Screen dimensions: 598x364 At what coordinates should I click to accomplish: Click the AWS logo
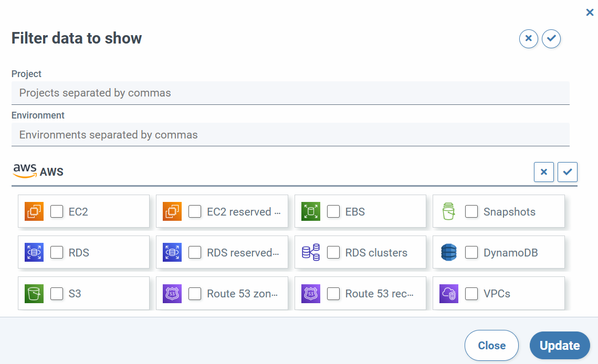(x=25, y=171)
